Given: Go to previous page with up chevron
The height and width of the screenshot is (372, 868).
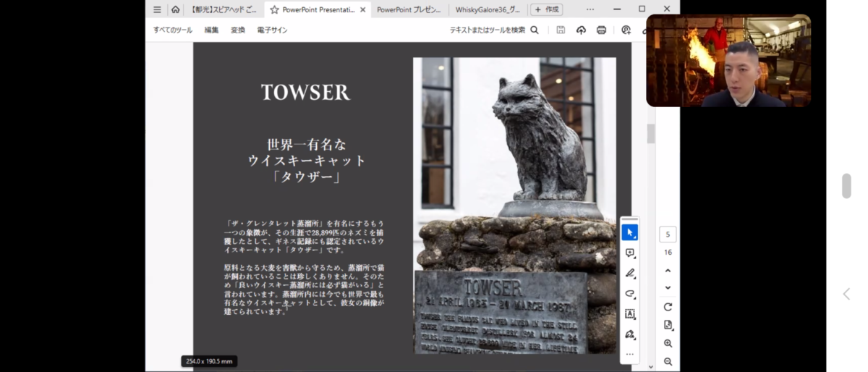Looking at the screenshot, I should pos(668,271).
